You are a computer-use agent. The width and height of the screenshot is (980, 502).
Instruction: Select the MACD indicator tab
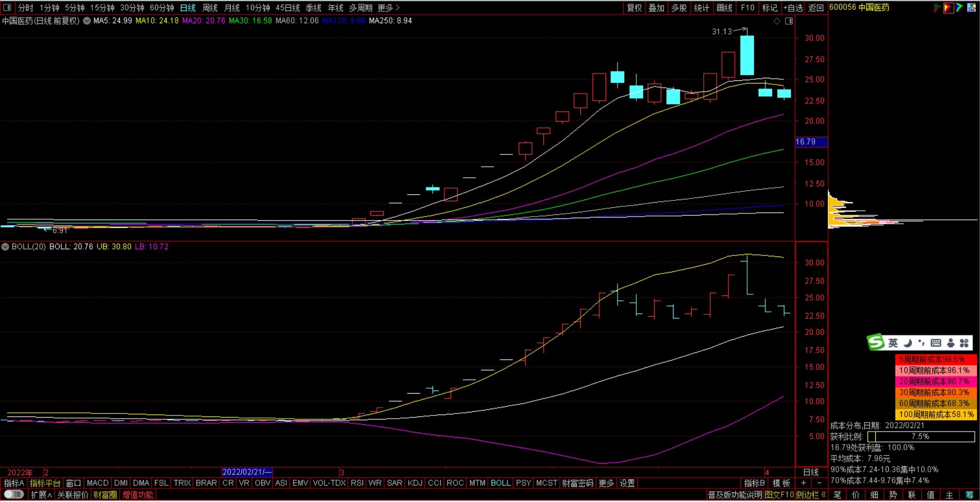pos(97,483)
